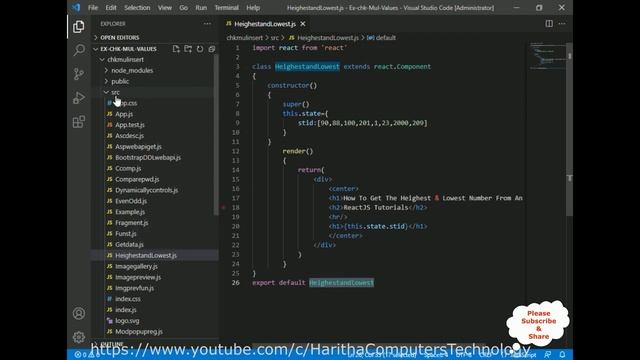Select the HeighestandLowest.js editor tab

(265, 24)
